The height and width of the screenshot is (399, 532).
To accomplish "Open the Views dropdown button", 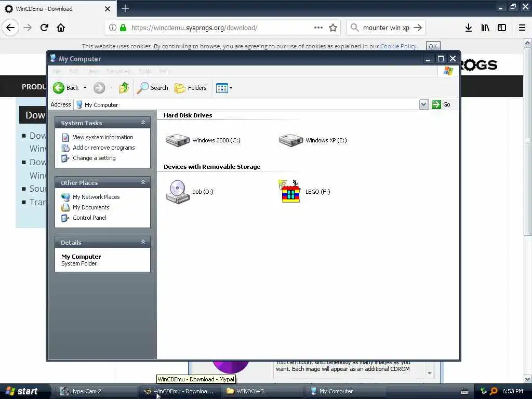I will [x=224, y=88].
